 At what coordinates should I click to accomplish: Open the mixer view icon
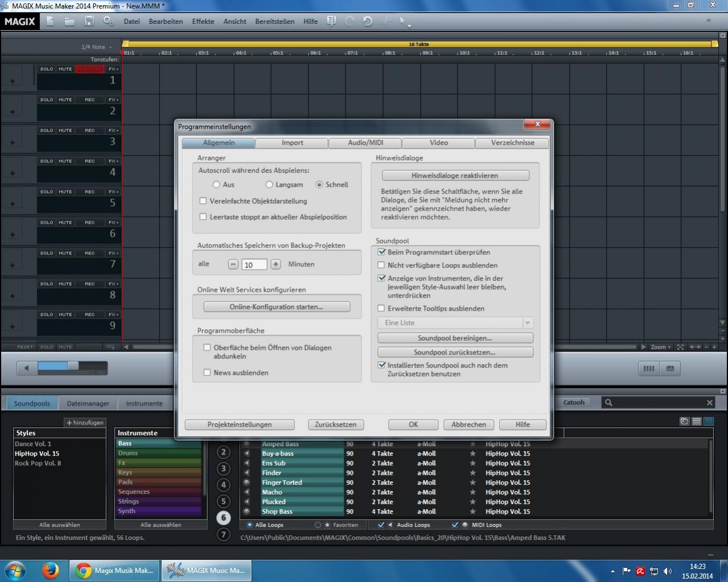point(648,369)
